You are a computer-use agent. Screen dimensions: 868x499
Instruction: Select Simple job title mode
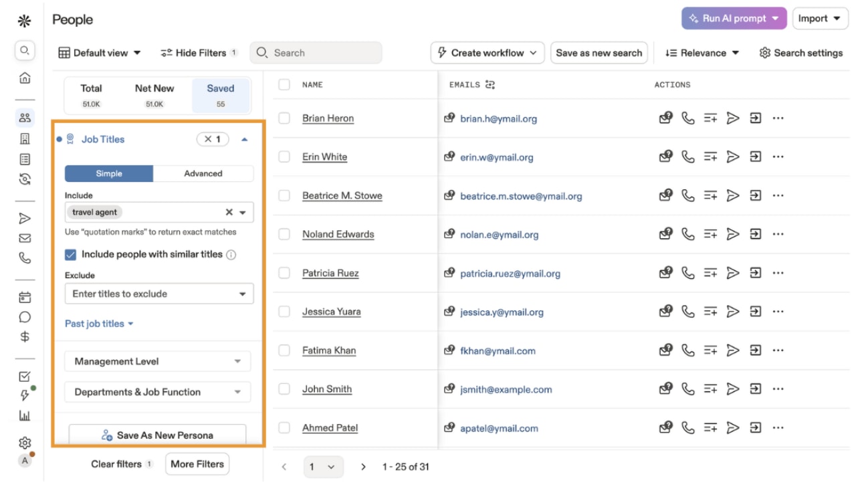(x=109, y=173)
